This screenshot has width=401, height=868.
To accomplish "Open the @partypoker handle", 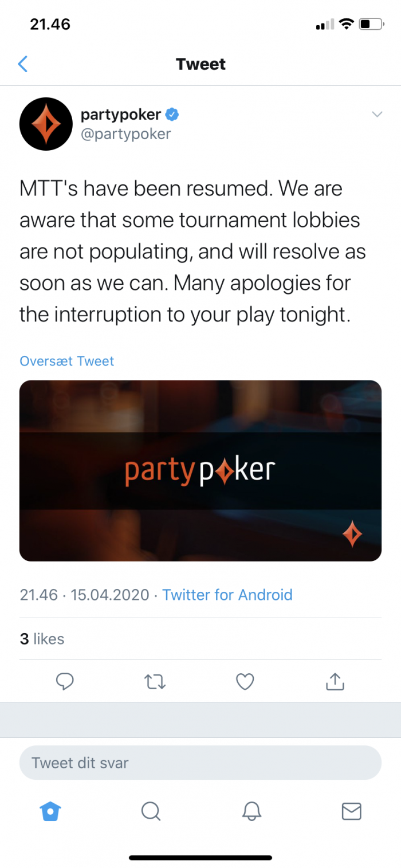I will click(x=125, y=134).
